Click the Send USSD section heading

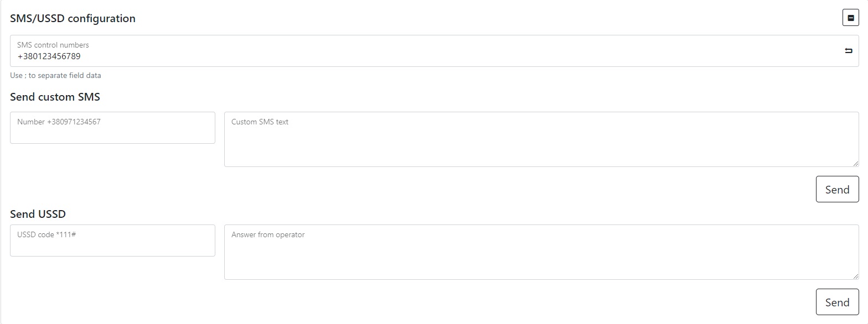[x=38, y=214]
